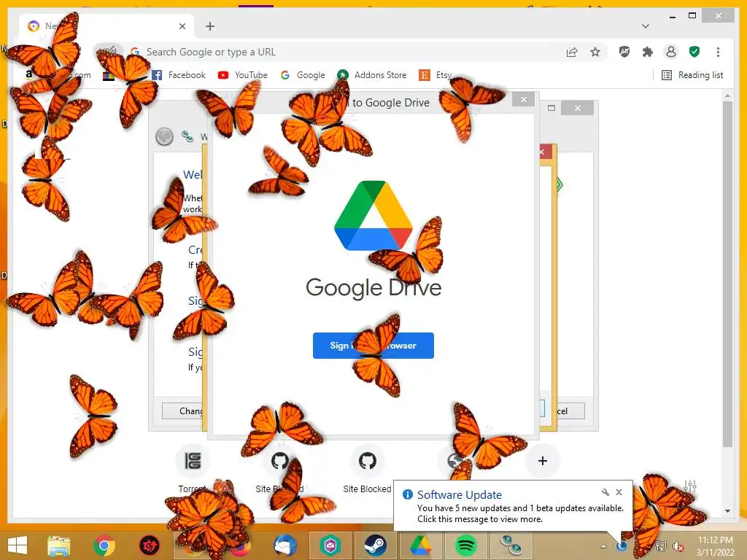Add a new shortcut with plus

coord(542,461)
